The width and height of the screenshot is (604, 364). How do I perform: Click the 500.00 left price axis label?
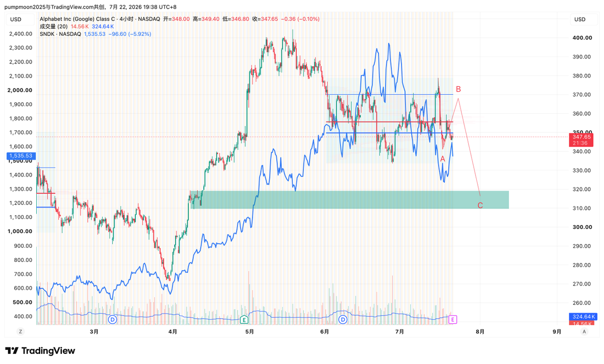[23, 302]
